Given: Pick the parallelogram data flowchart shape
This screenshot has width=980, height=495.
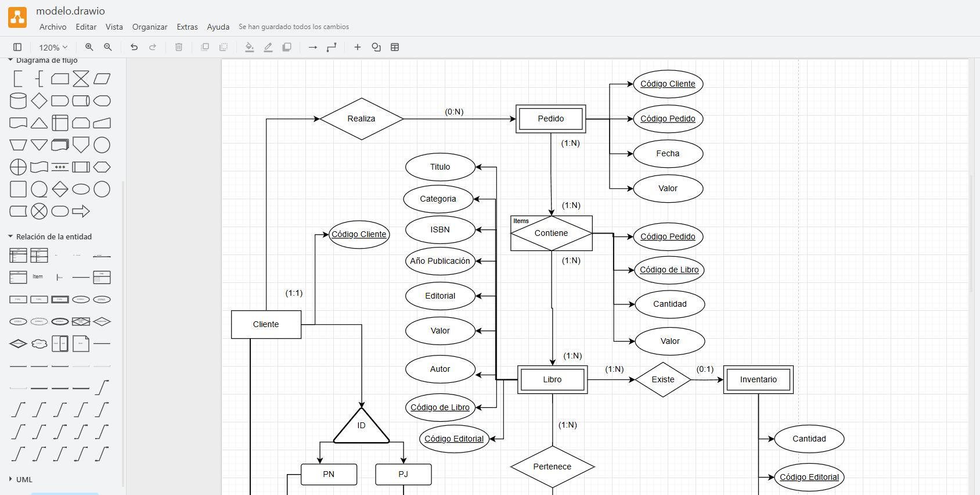Looking at the screenshot, I should (102, 78).
